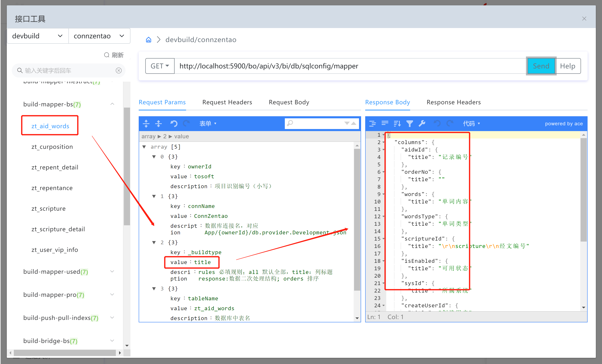This screenshot has height=364, width=602.
Task: Click the repair JSON wrench icon
Action: [x=422, y=123]
